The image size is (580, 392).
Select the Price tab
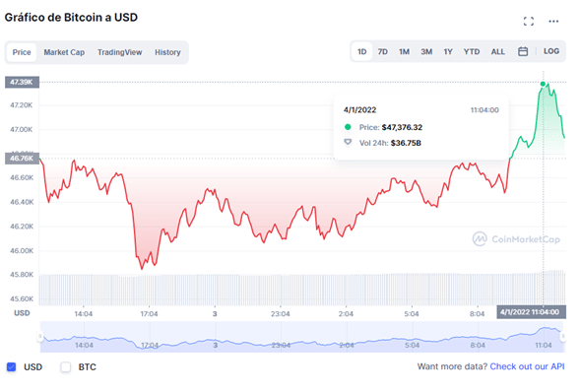(22, 52)
